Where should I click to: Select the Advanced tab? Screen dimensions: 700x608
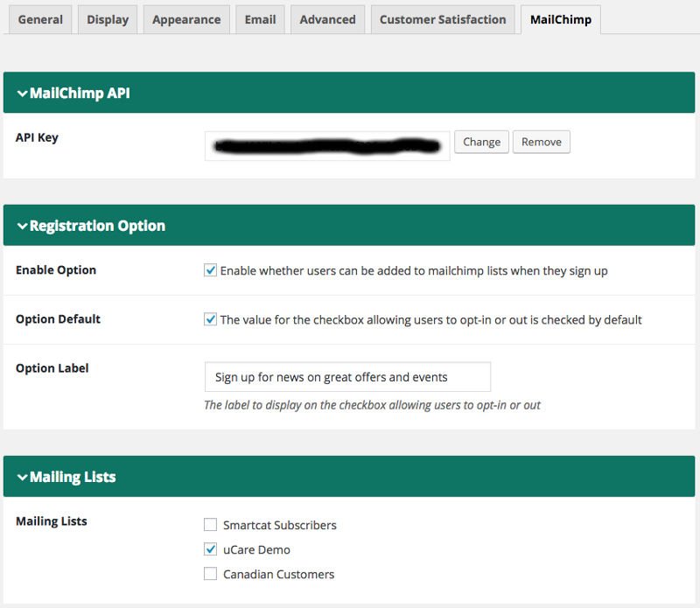pyautogui.click(x=327, y=19)
